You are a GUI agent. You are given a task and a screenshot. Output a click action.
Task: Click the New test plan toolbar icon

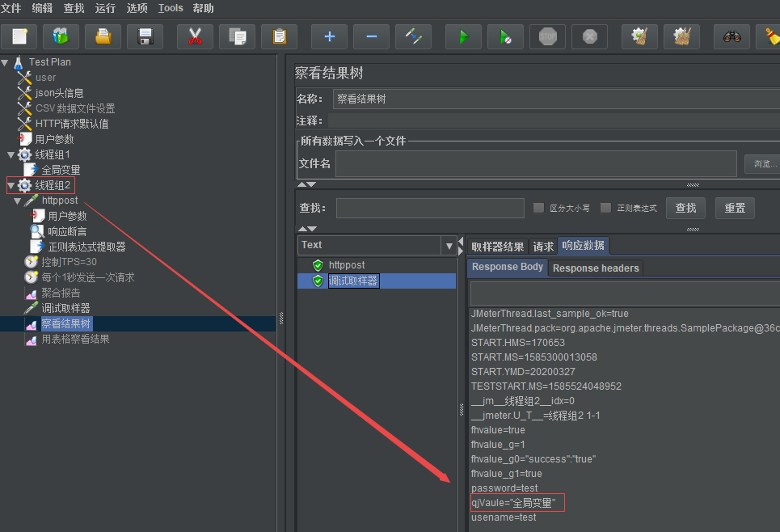(19, 36)
